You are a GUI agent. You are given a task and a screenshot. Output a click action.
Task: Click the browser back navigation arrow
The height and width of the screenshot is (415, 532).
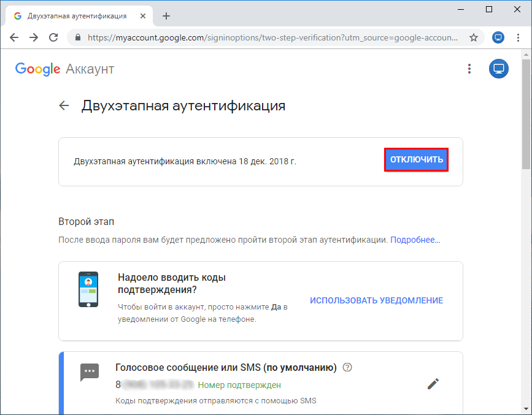click(13, 37)
